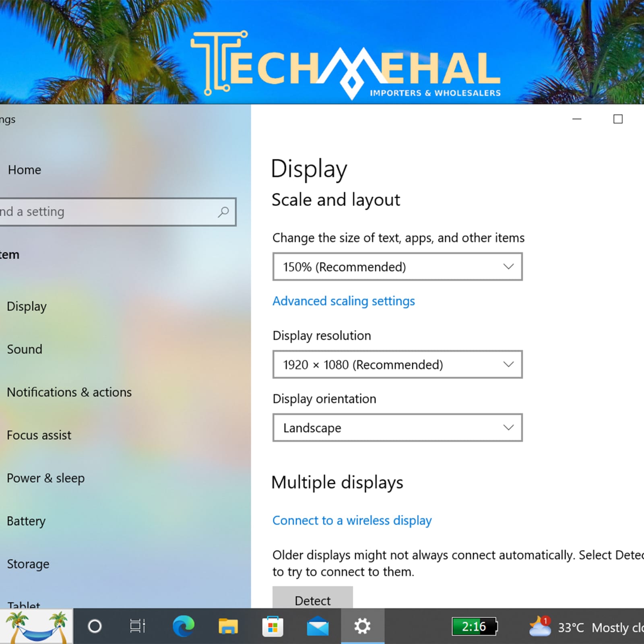Viewport: 644px width, 644px height.
Task: Select Sound settings category
Action: pyautogui.click(x=25, y=349)
